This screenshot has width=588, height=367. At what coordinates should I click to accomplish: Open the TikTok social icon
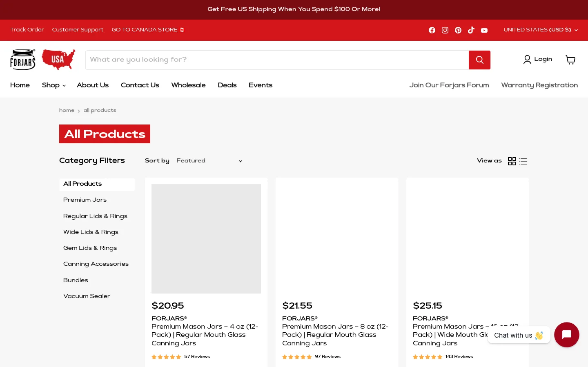[471, 30]
